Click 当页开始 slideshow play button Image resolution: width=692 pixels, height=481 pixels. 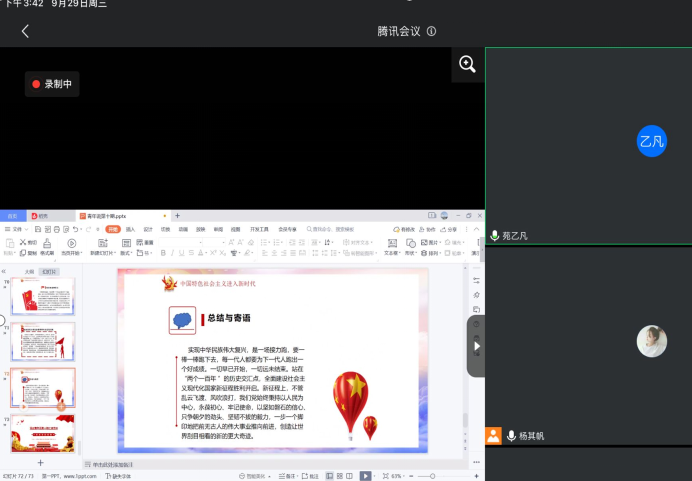tap(72, 244)
